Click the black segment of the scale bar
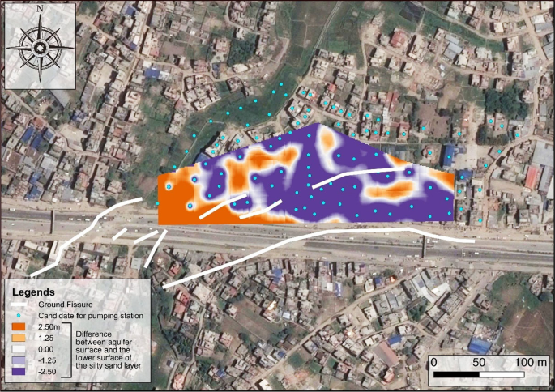 pos(456,375)
